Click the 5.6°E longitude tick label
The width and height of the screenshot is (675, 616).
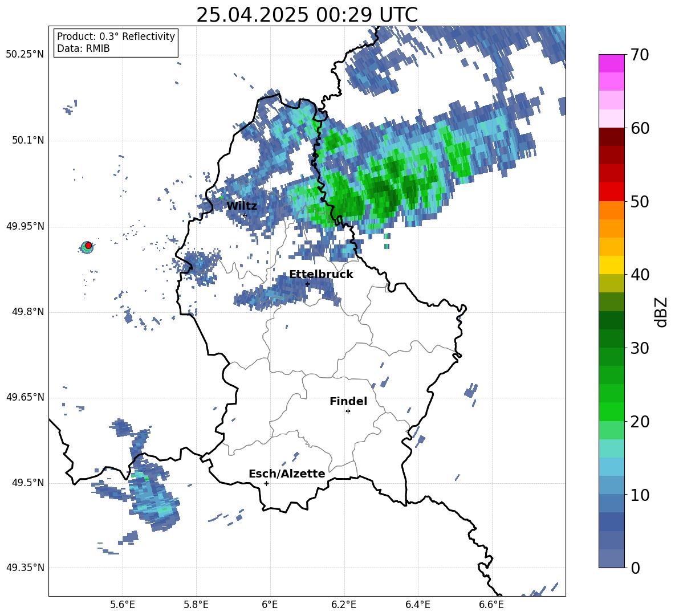pos(123,605)
